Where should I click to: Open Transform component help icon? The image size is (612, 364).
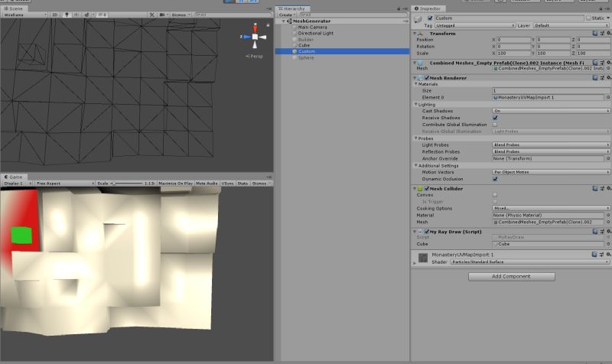point(595,34)
